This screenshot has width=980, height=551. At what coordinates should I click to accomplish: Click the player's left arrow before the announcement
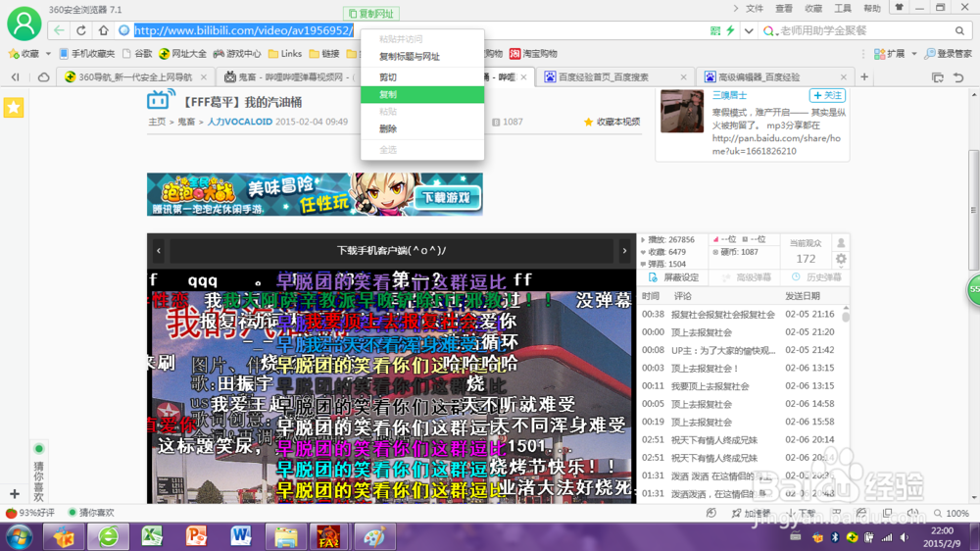click(x=159, y=251)
